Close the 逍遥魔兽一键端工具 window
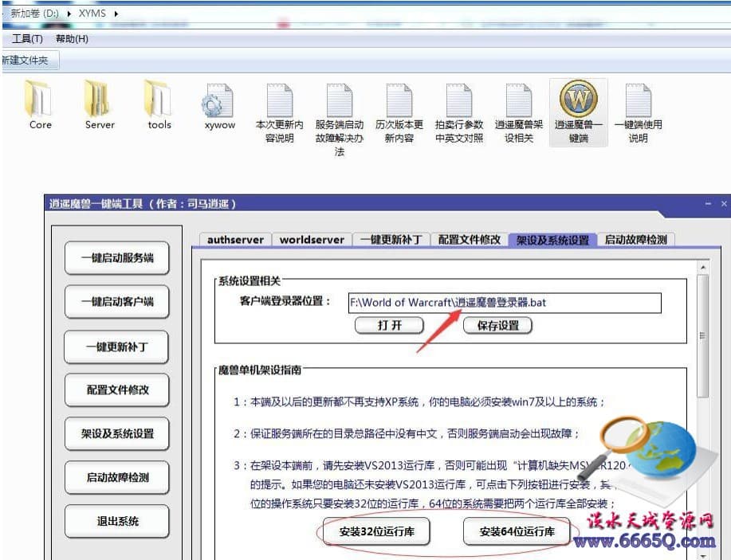 point(724,204)
